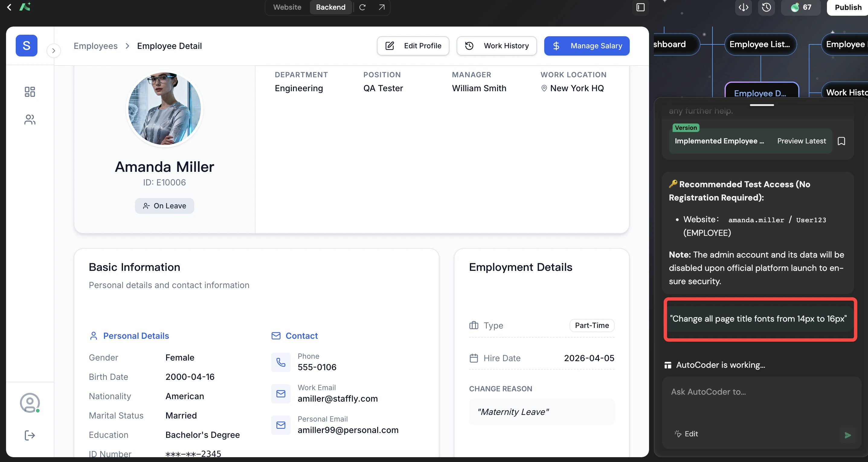Click the Bachelor's Degree education value
Image resolution: width=868 pixels, height=462 pixels.
pyautogui.click(x=203, y=435)
